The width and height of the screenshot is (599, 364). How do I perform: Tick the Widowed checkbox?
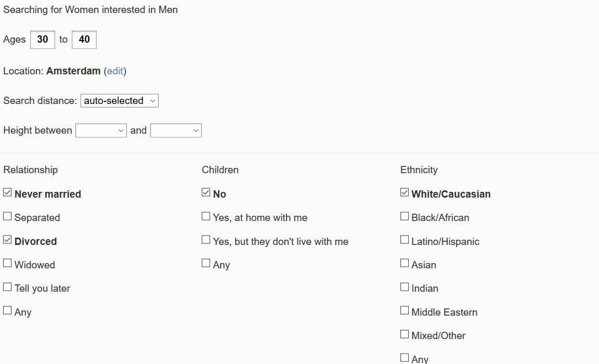click(x=7, y=263)
